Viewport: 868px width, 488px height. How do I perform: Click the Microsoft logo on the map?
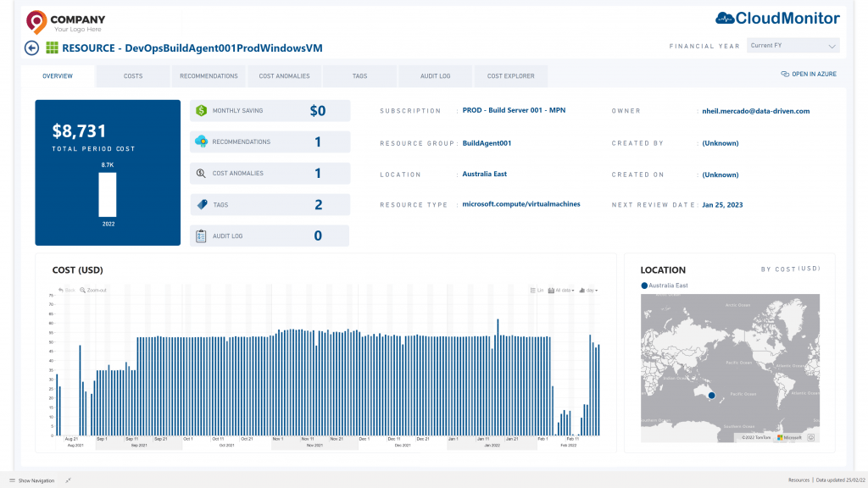click(x=780, y=438)
